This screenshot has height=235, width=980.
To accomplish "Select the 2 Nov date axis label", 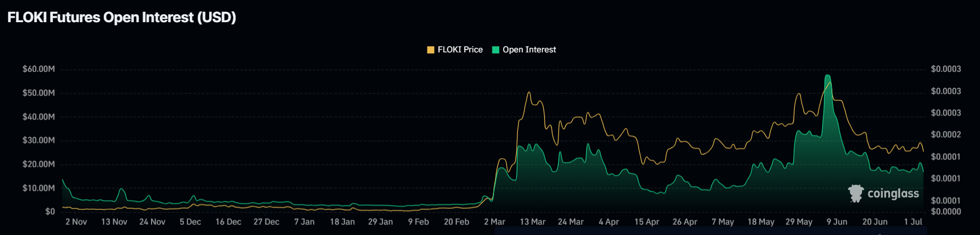I will coord(76,222).
